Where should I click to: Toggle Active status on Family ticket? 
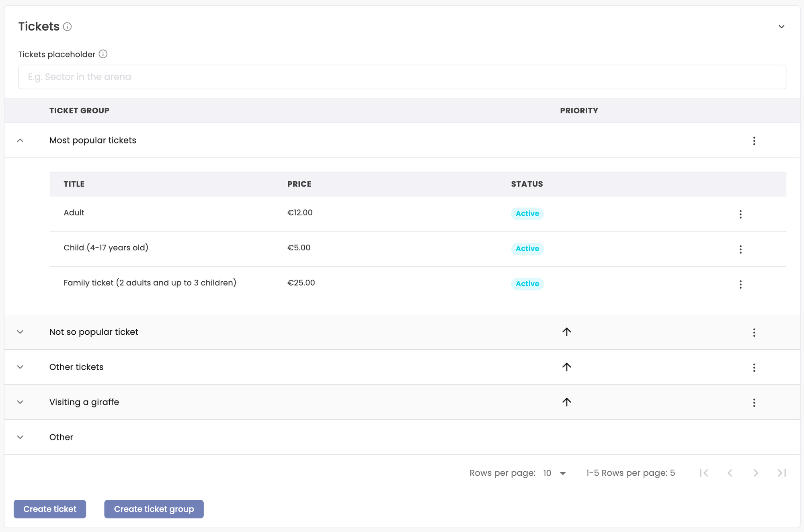(527, 284)
